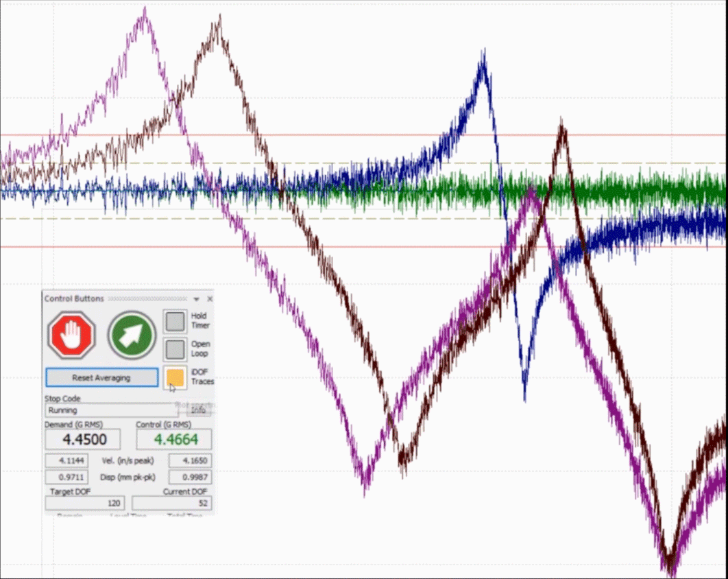The width and height of the screenshot is (728, 579).
Task: Click the Info button beside Stop Code
Action: (198, 410)
